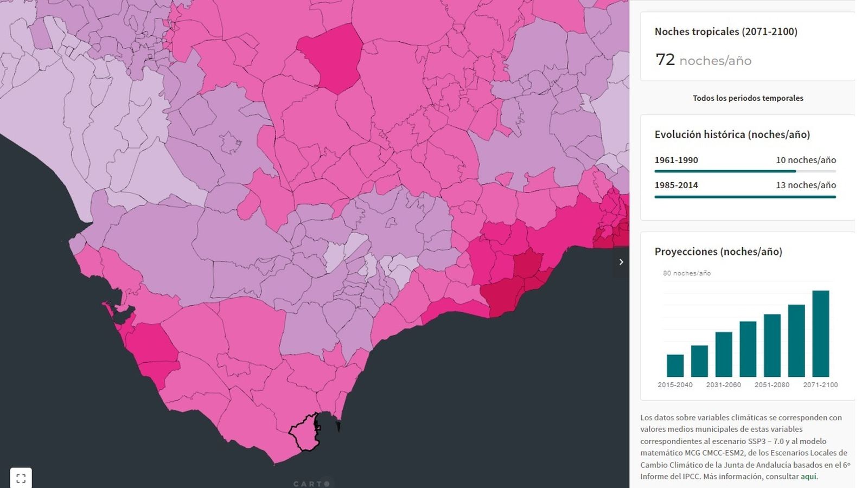Screen dimensions: 868x488
Task: Click the 'Evolución histórica (noches/año)' heading
Action: pos(732,134)
